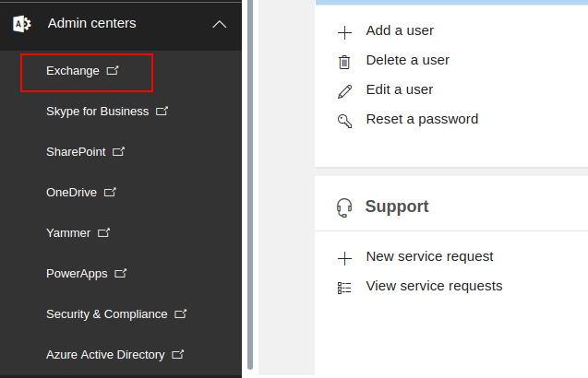The width and height of the screenshot is (588, 378).
Task: Click the plus icon for Add a user
Action: pos(344,32)
